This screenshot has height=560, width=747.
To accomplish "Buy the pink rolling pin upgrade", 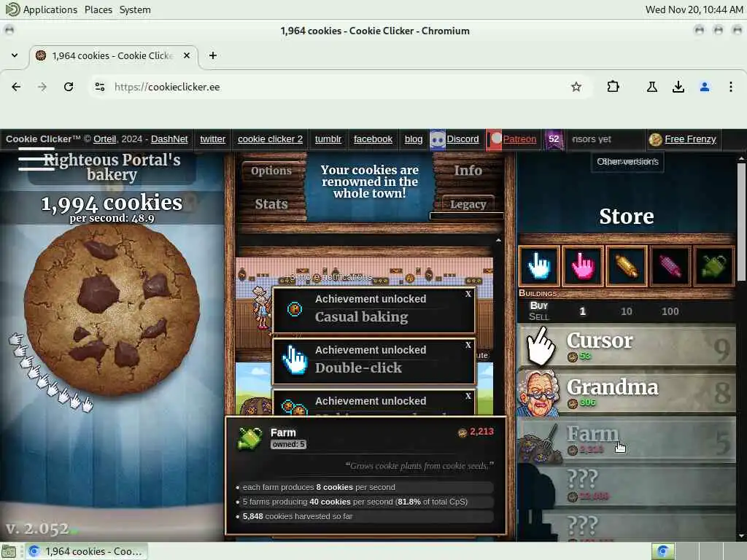I will pyautogui.click(x=670, y=265).
